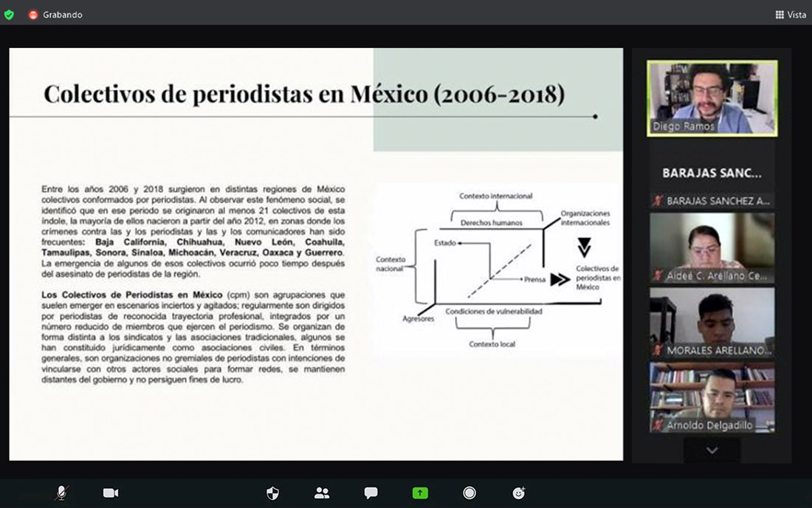Screen dimensions: 812x508
Task: Click the "Prensa" label in the diagram
Action: 534,279
